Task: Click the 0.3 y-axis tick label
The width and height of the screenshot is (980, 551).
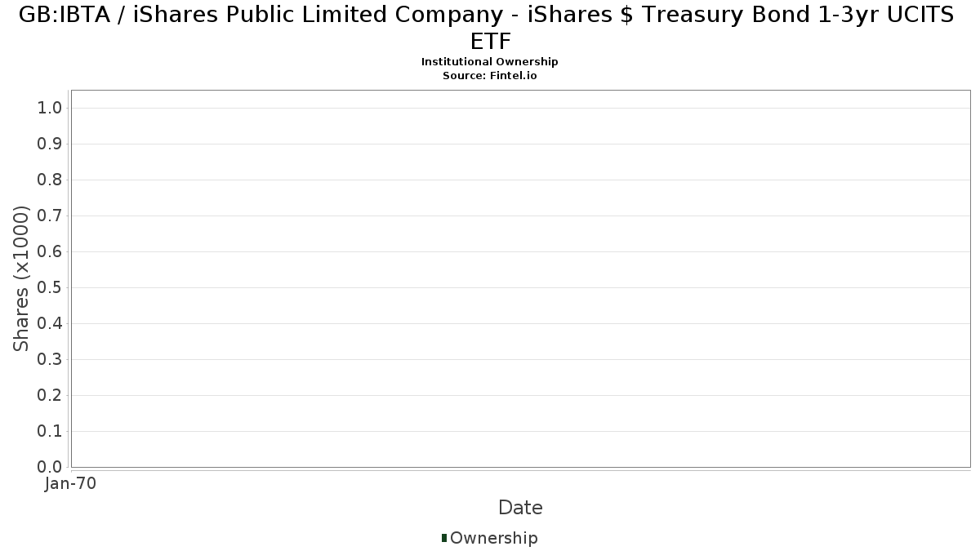Action: (51, 360)
